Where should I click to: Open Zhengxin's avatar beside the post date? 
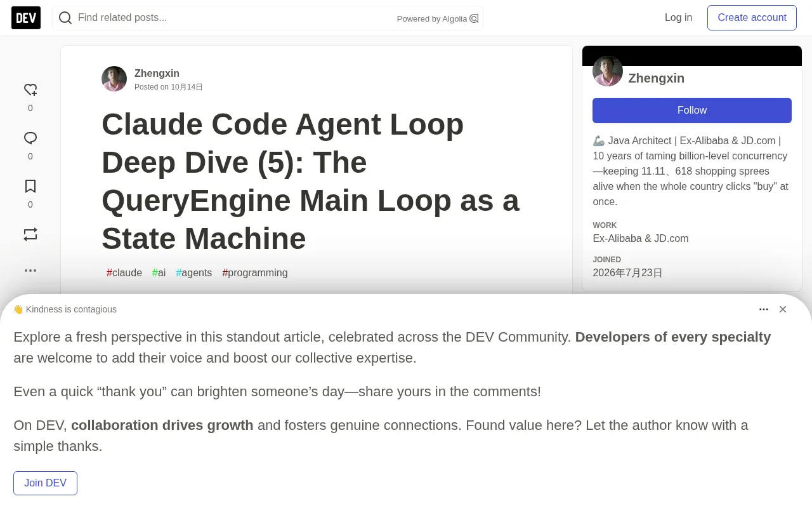[x=114, y=79]
